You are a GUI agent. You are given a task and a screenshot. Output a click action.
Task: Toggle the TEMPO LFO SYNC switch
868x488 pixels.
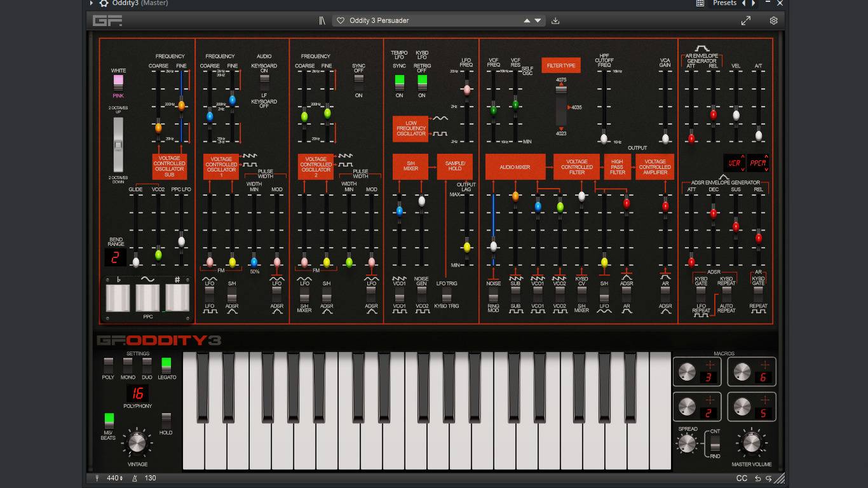pyautogui.click(x=399, y=81)
